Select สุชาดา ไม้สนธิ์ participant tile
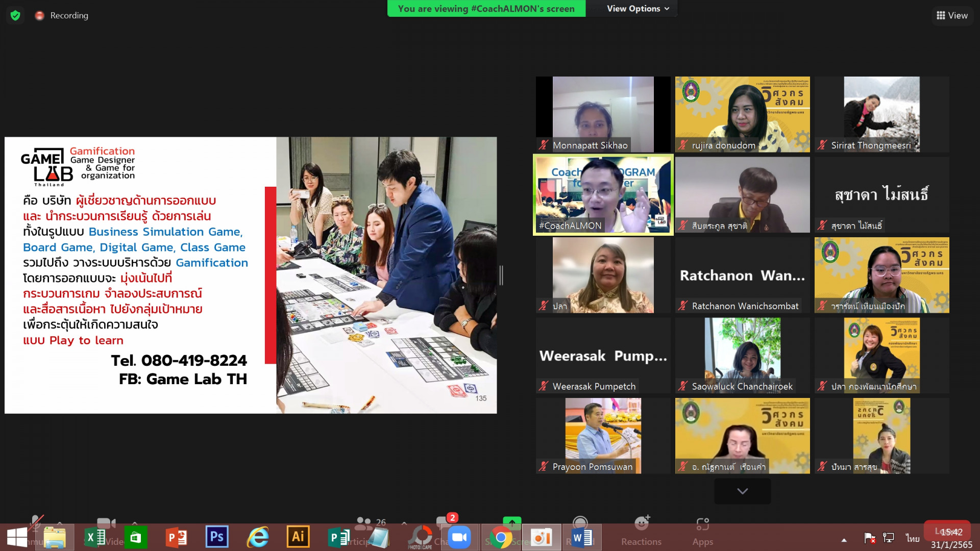980x551 pixels. point(881,194)
